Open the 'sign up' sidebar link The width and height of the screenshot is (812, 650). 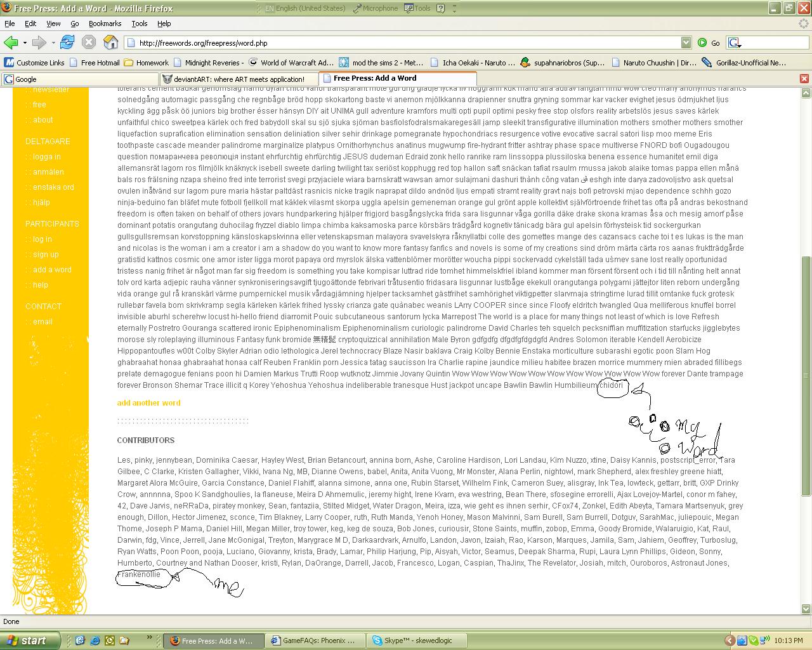click(x=46, y=255)
